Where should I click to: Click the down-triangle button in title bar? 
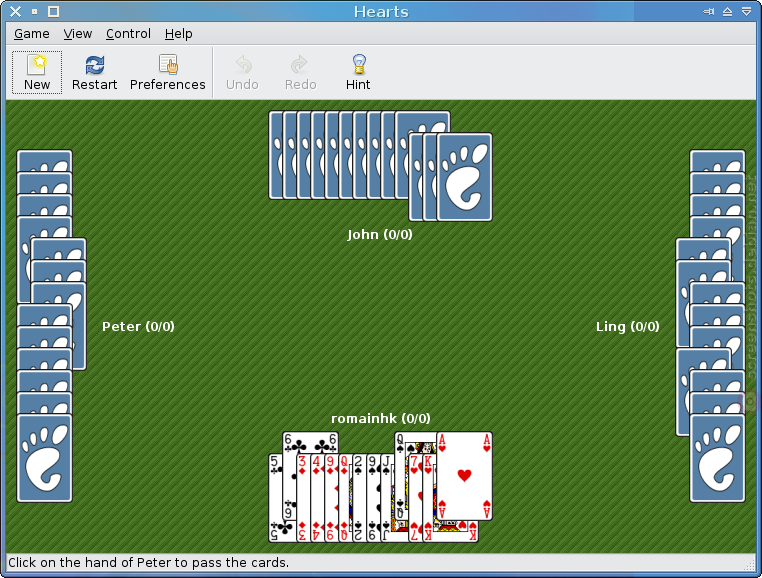pos(747,11)
